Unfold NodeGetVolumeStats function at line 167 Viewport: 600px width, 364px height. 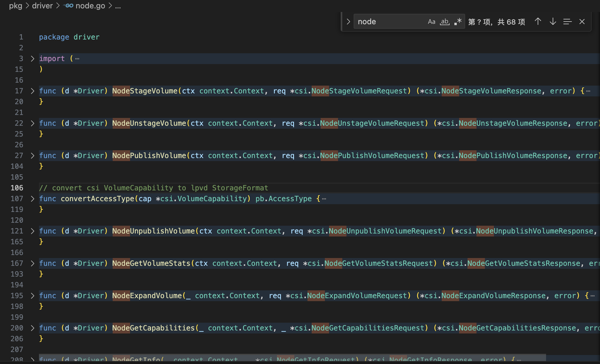click(x=33, y=263)
